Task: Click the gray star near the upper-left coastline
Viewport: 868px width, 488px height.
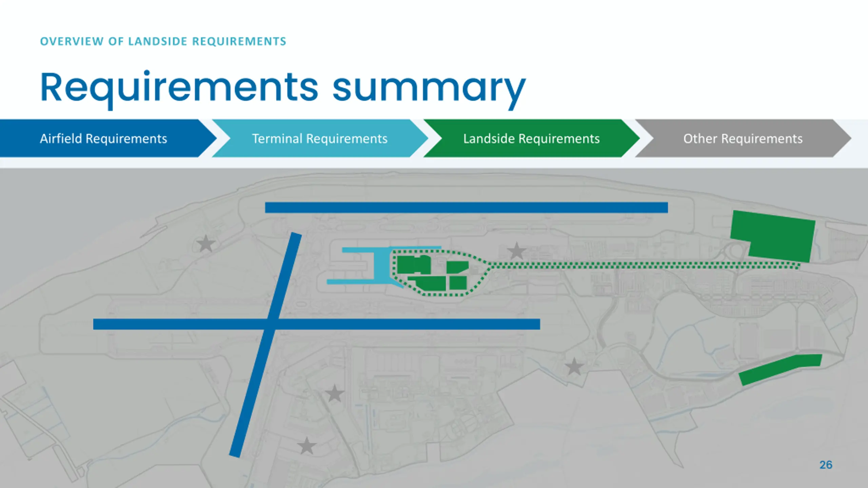Action: (206, 244)
